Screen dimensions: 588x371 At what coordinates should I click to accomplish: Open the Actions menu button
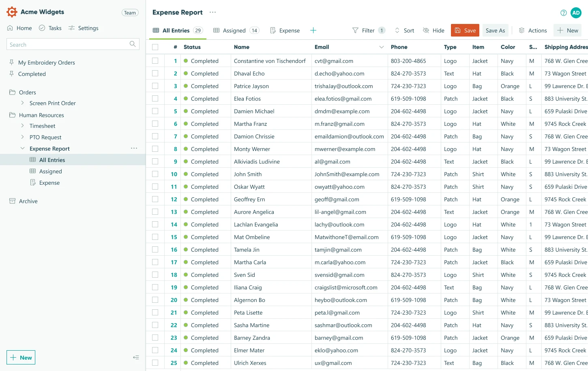[533, 30]
